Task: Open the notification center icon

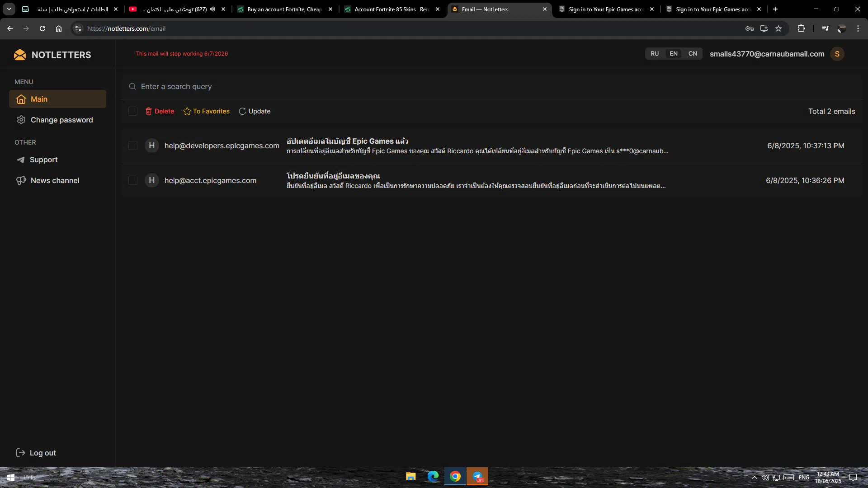Action: click(x=853, y=478)
